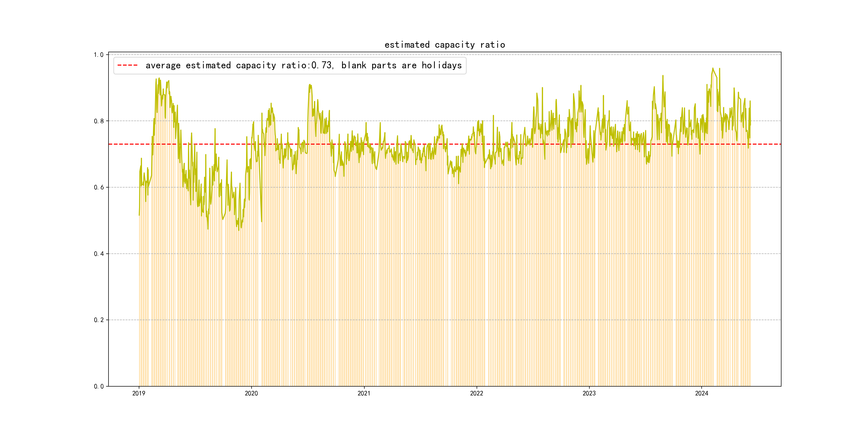Click the 2021 x-axis label
The height and width of the screenshot is (434, 868).
coord(364,393)
